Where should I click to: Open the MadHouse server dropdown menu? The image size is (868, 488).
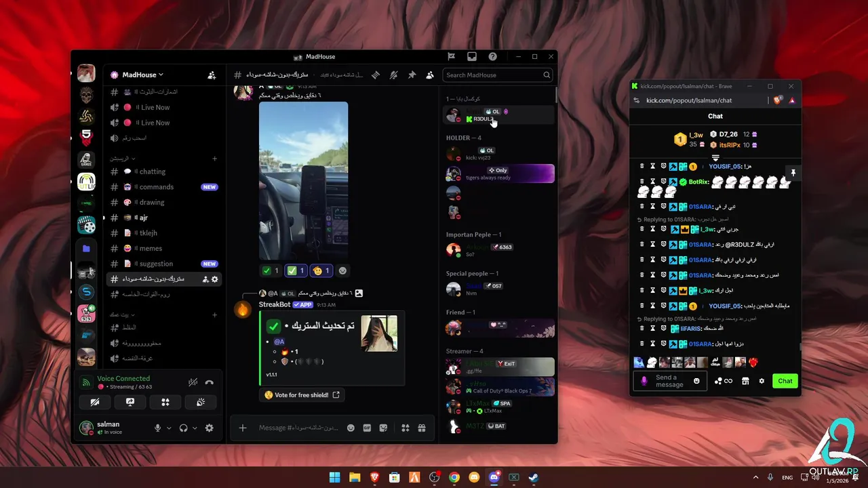click(142, 75)
